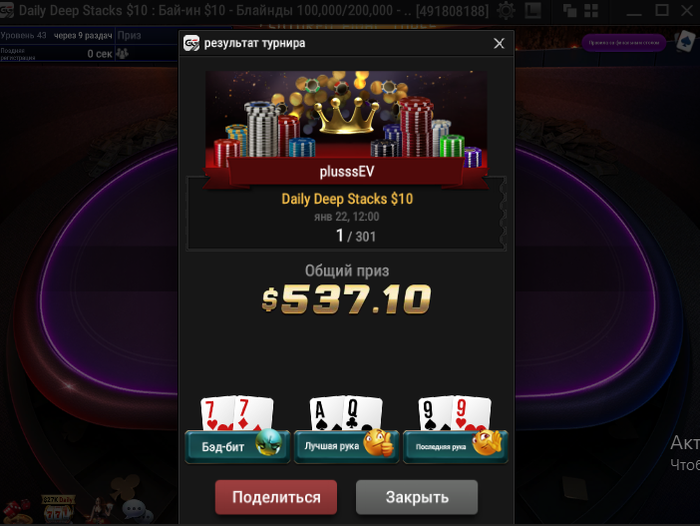The height and width of the screenshot is (526, 700).
Task: Close the tournament result dialog with X
Action: (499, 43)
